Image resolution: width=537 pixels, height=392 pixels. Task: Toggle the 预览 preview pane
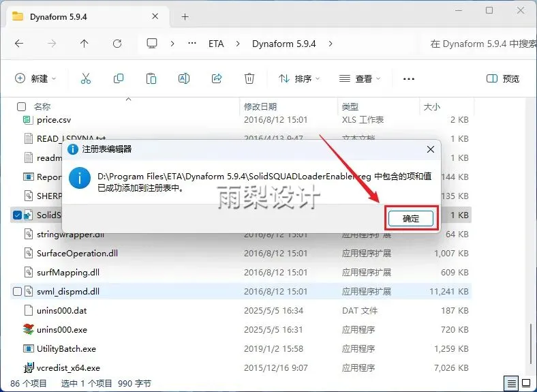(503, 78)
